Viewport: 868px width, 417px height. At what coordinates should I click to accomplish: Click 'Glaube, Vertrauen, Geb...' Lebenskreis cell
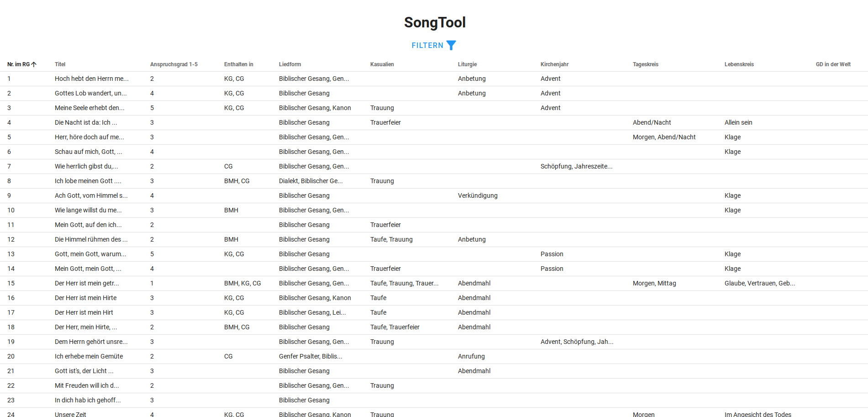pos(760,283)
